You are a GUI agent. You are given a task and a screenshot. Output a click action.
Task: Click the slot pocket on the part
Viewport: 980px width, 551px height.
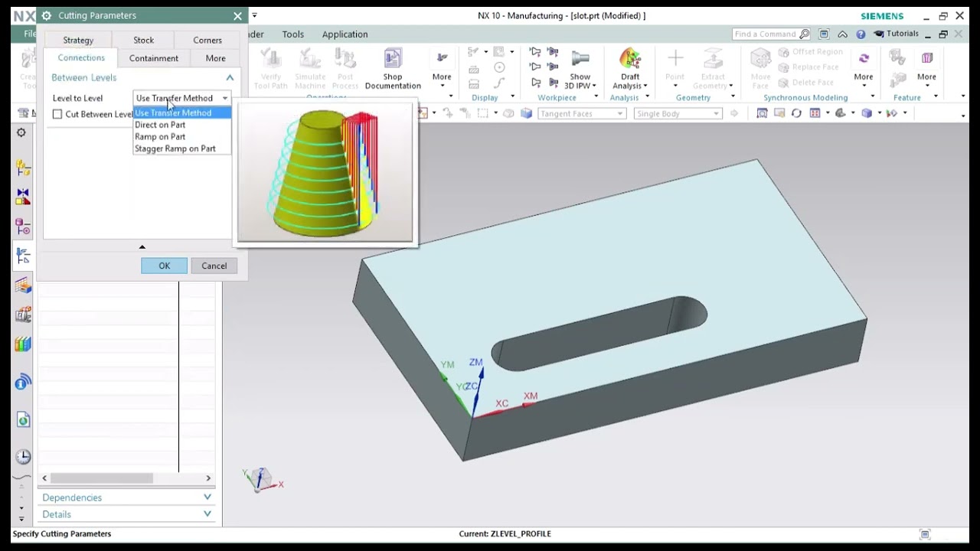(x=599, y=333)
